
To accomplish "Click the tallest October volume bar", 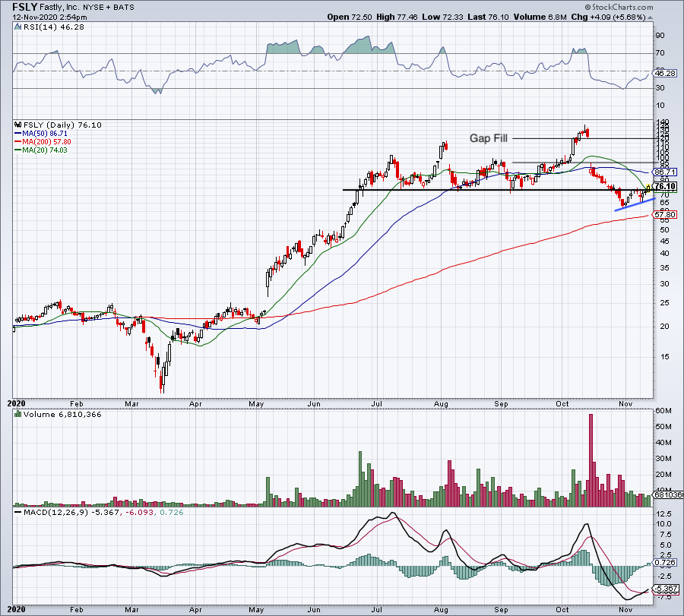I will click(591, 460).
